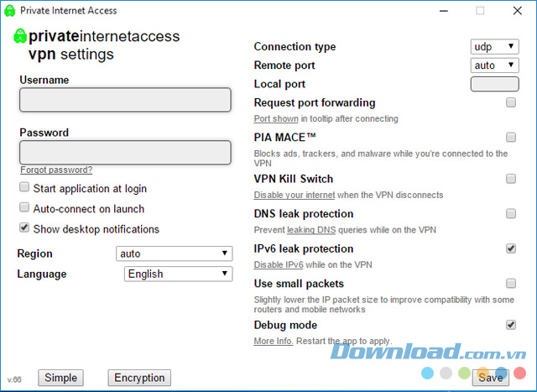Enable the VPN Kill Switch option
This screenshot has height=392, width=537.
[x=510, y=179]
